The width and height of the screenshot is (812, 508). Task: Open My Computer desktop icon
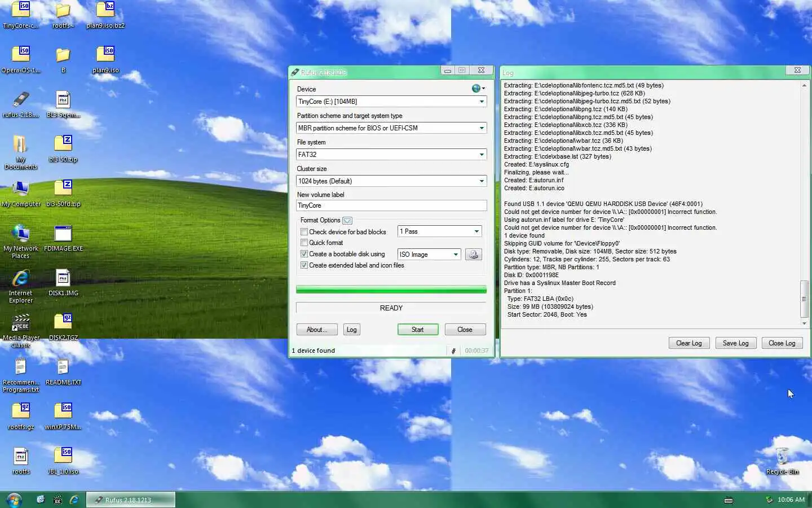pyautogui.click(x=21, y=194)
